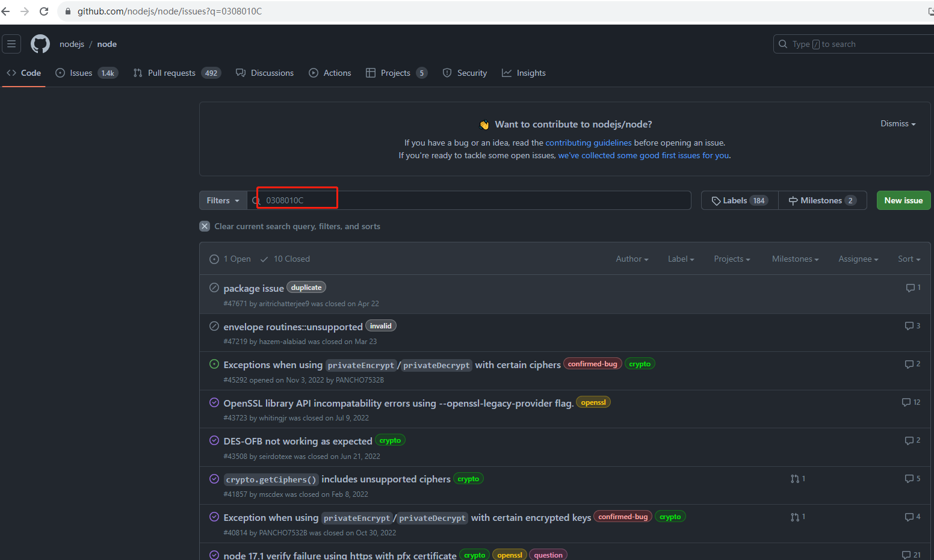The image size is (934, 560).
Task: Open the hamburger navigation menu
Action: click(x=11, y=44)
